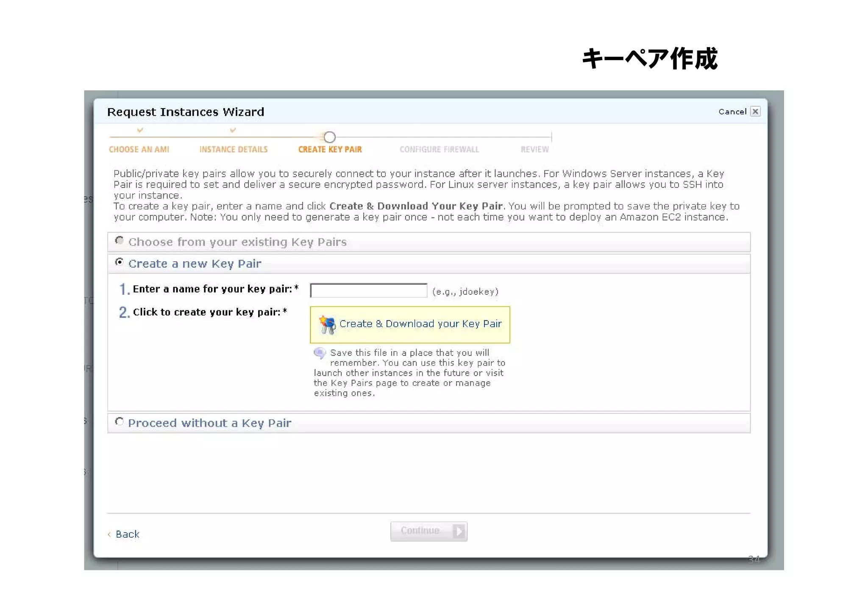Image resolution: width=868 pixels, height=614 pixels.
Task: Open the Configure Firewall step
Action: pyautogui.click(x=439, y=149)
